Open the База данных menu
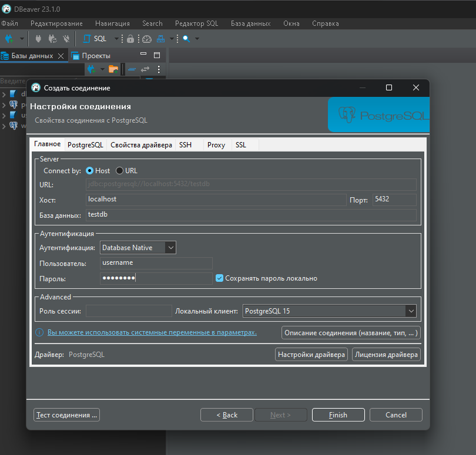 tap(251, 23)
